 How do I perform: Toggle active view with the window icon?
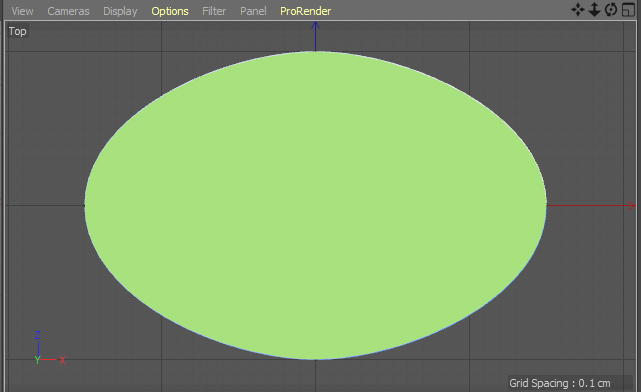click(x=628, y=10)
